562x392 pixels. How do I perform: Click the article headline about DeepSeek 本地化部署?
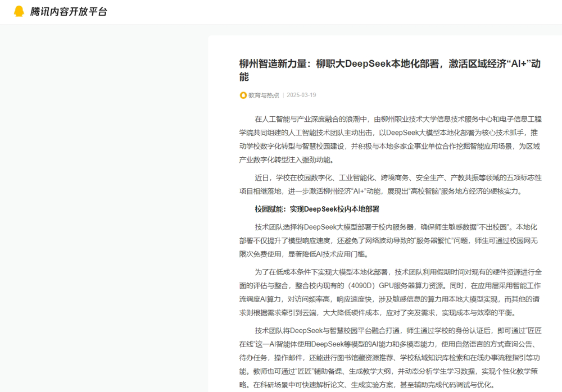point(388,63)
